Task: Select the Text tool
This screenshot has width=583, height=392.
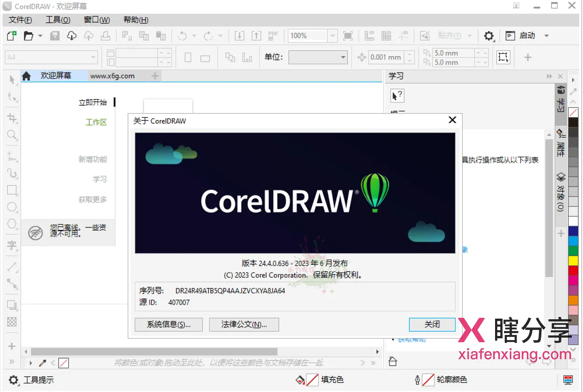Action: pos(12,245)
